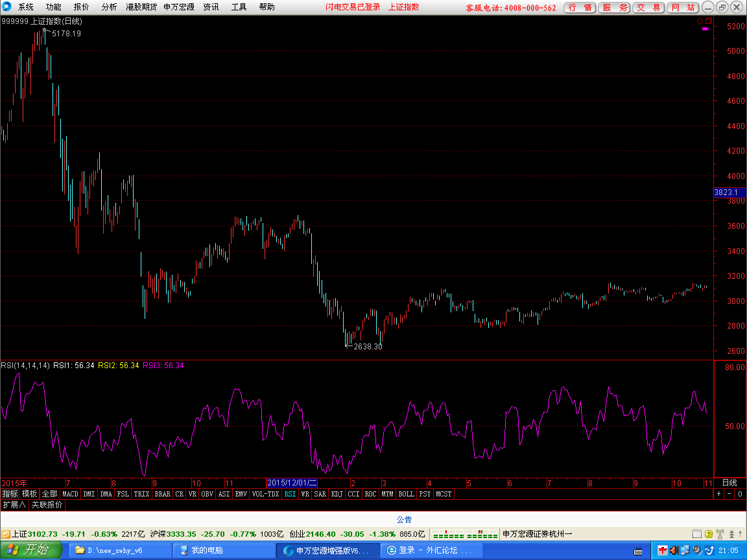Viewport: 747px width, 560px height.
Task: Click the highlighted 2015/12/01 date marker
Action: coord(292,483)
